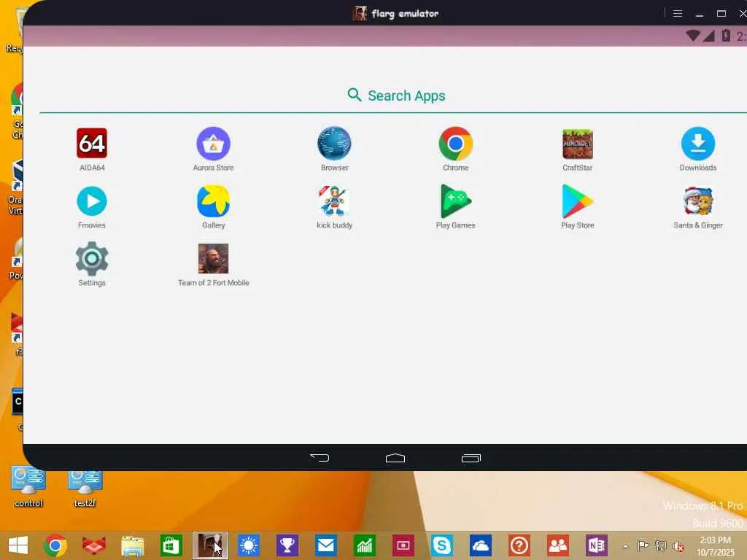Select the test2f desktop shortcut
This screenshot has height=560, width=747.
tap(85, 488)
